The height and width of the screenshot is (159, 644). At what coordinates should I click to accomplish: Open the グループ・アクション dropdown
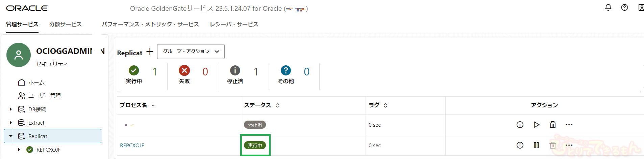(x=191, y=52)
